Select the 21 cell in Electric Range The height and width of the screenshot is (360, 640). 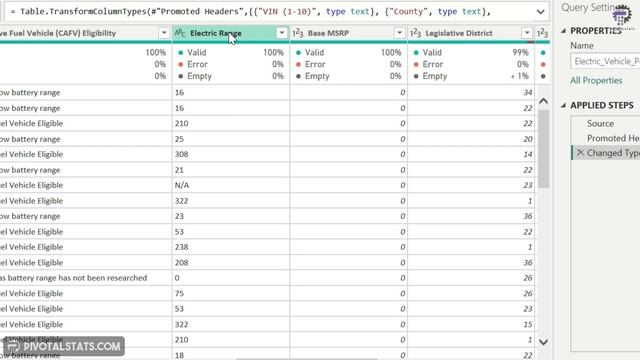coord(231,170)
